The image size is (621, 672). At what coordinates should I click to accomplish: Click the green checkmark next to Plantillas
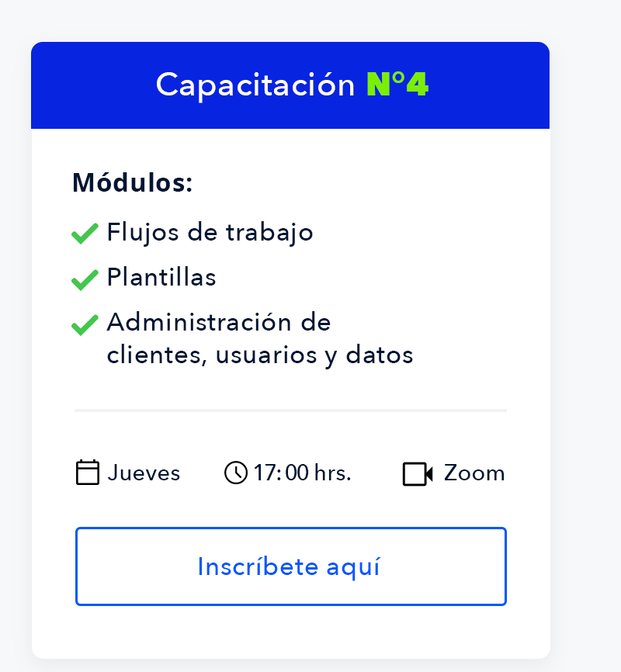[x=85, y=280]
